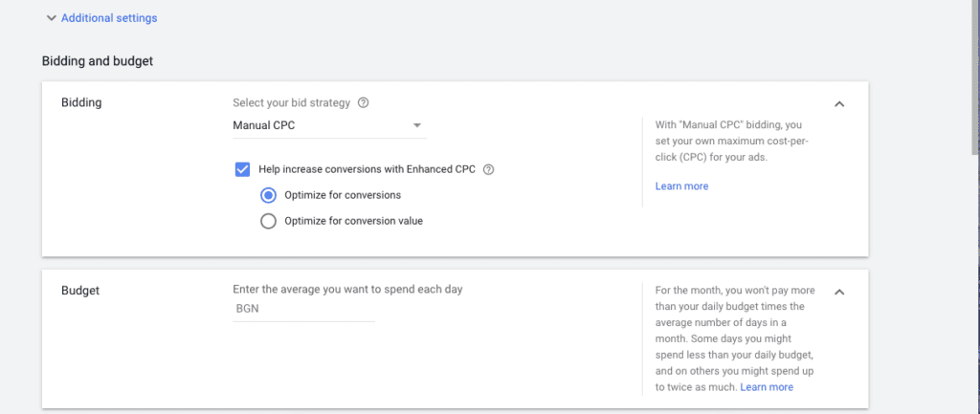The height and width of the screenshot is (414, 980).
Task: Click the Bidding and budget heading
Action: [98, 61]
